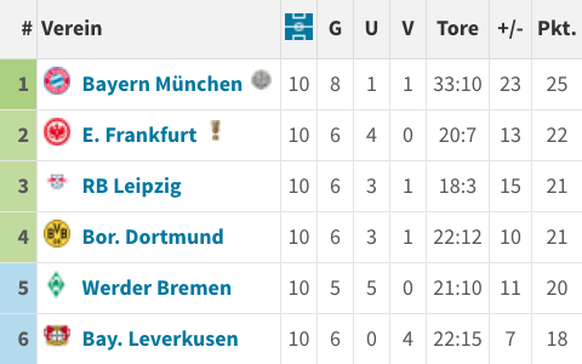The height and width of the screenshot is (364, 582).
Task: Click the Bayern München club crest
Action: pyautogui.click(x=57, y=81)
